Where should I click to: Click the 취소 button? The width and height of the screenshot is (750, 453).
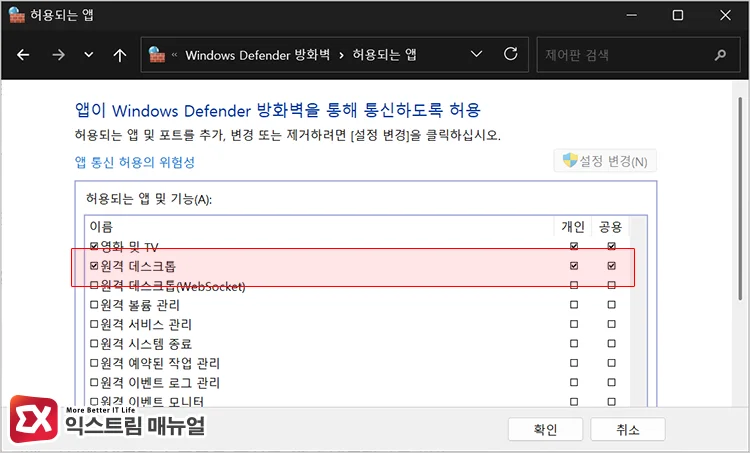[628, 429]
